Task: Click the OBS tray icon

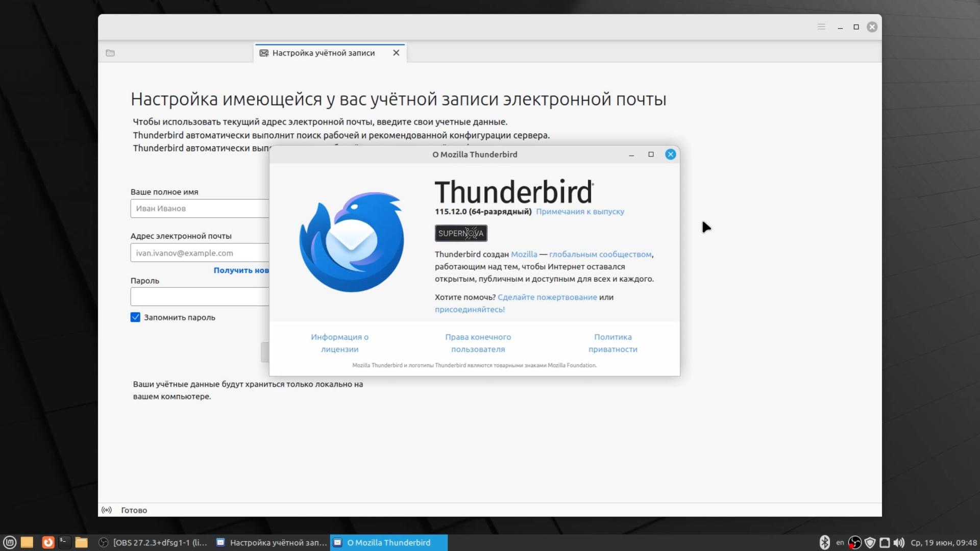Action: pyautogui.click(x=854, y=542)
